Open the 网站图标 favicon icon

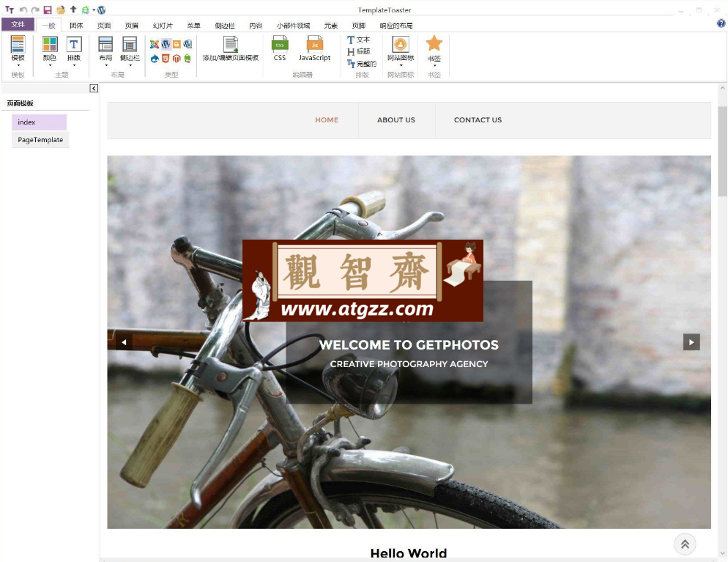click(x=401, y=45)
